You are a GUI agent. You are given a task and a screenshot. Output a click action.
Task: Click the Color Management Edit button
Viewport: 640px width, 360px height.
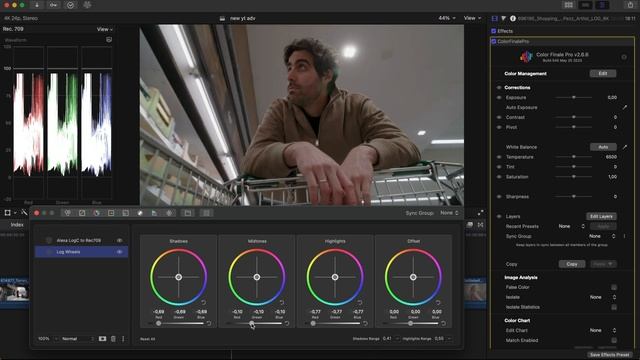point(603,73)
